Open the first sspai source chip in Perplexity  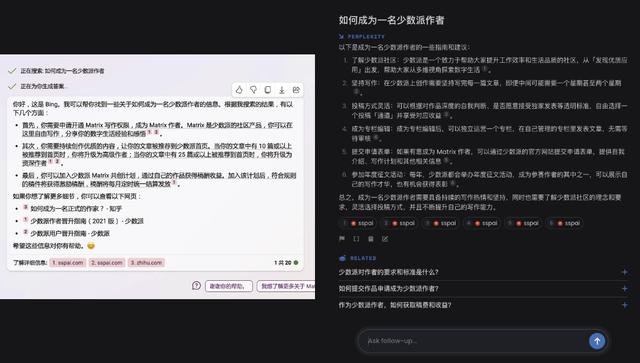coord(359,223)
